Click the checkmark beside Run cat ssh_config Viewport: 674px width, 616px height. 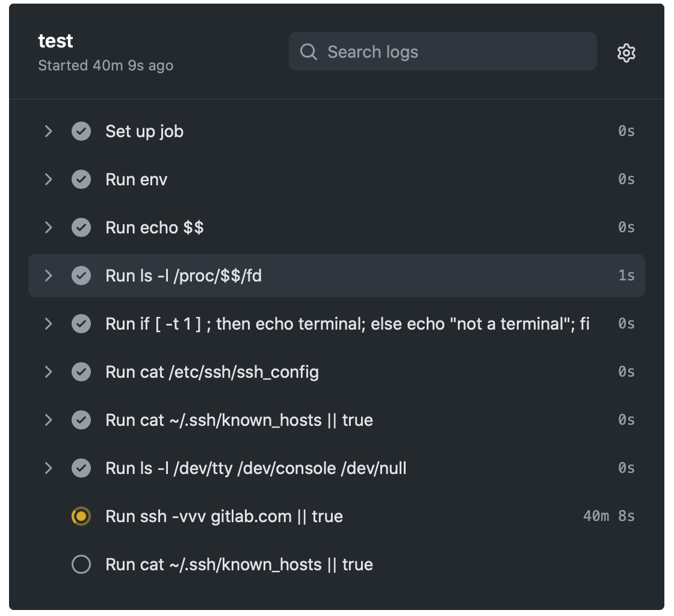point(81,372)
